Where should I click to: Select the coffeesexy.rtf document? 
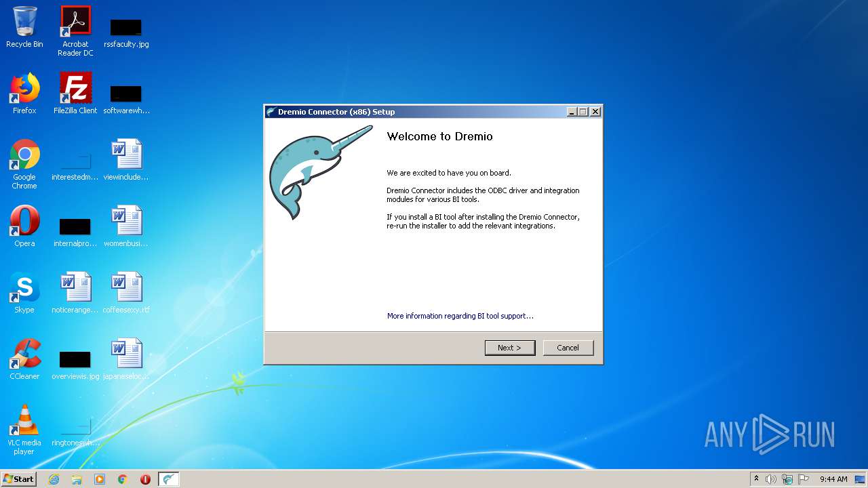point(126,293)
